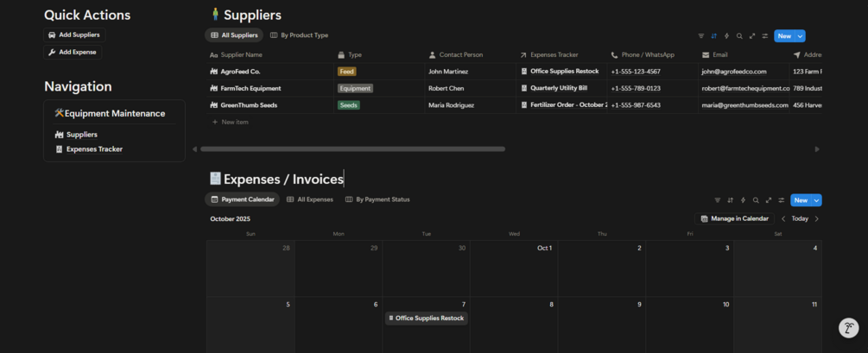Click the filter icon in Expenses toolbar
Image resolution: width=868 pixels, height=353 pixels.
(x=717, y=200)
